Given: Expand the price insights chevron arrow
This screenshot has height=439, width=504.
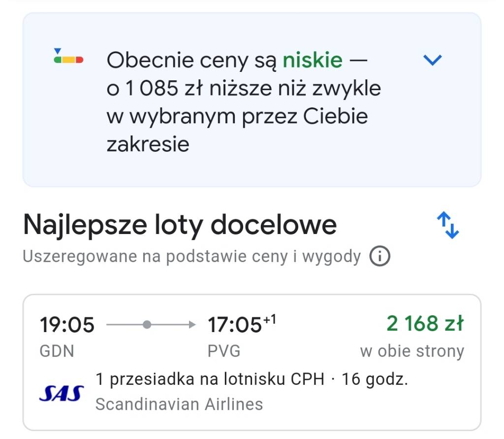Looking at the screenshot, I should (x=432, y=60).
